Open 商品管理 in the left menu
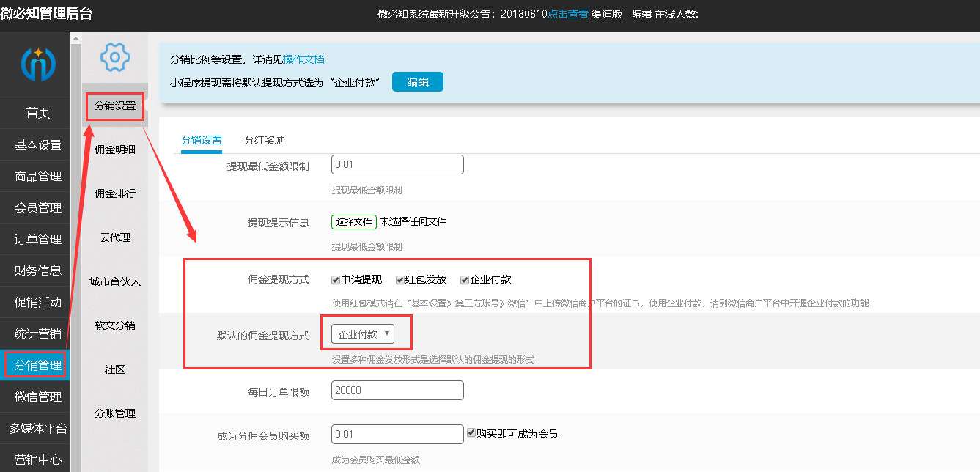The height and width of the screenshot is (472, 980). [x=38, y=176]
